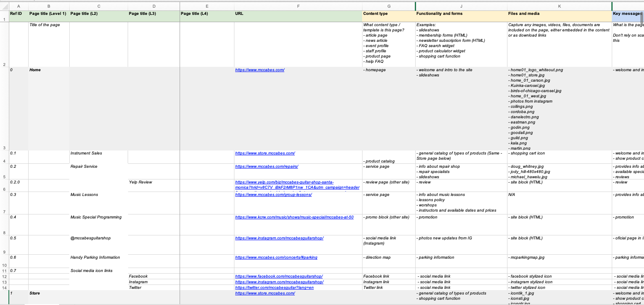This screenshot has height=305, width=644.
Task: Select the 'Handy Parking Information' cell
Action: [x=99, y=261]
